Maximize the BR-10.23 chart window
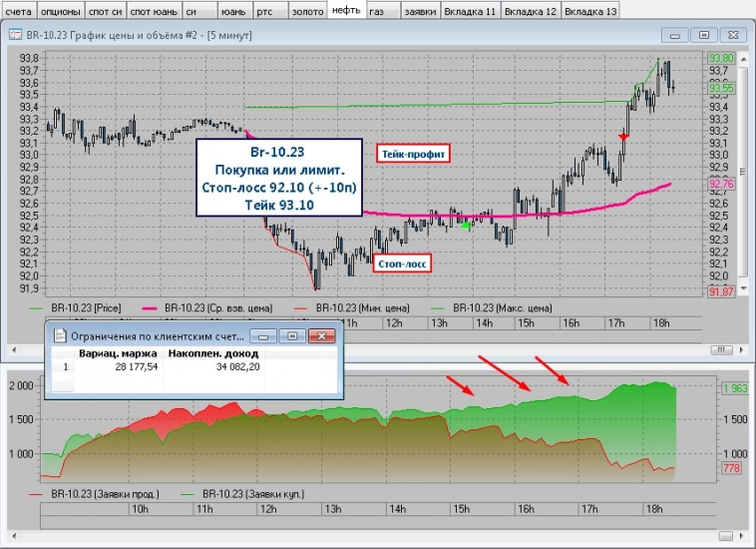756x549 pixels. click(x=704, y=35)
